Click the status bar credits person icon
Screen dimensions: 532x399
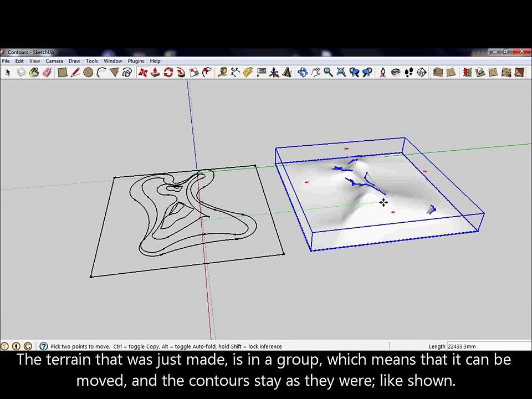click(16, 346)
